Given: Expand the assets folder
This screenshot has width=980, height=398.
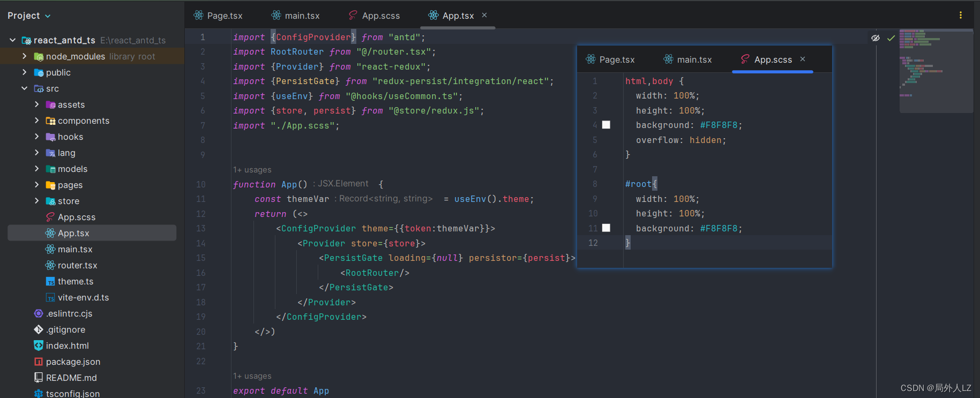Looking at the screenshot, I should coord(36,104).
